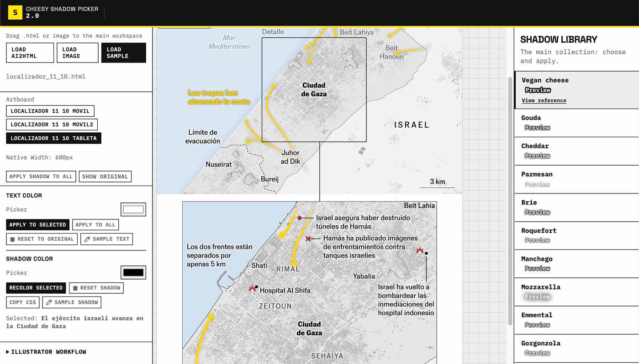
Task: Apply shadow to all labels
Action: coord(41,177)
